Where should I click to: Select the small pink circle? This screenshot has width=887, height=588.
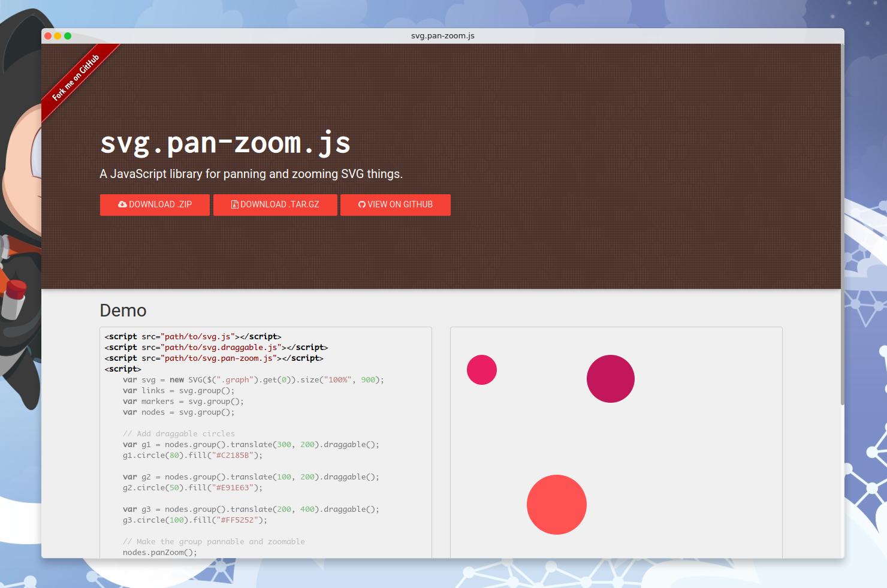[482, 370]
